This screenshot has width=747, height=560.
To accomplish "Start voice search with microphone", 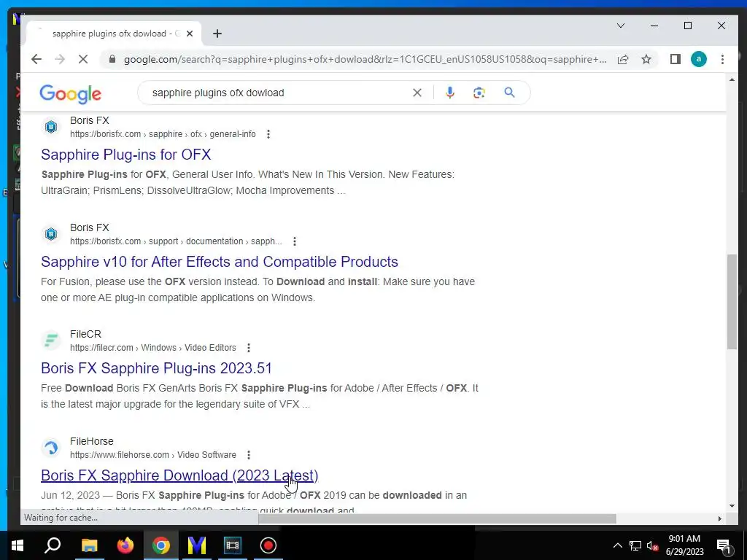I will click(x=449, y=93).
